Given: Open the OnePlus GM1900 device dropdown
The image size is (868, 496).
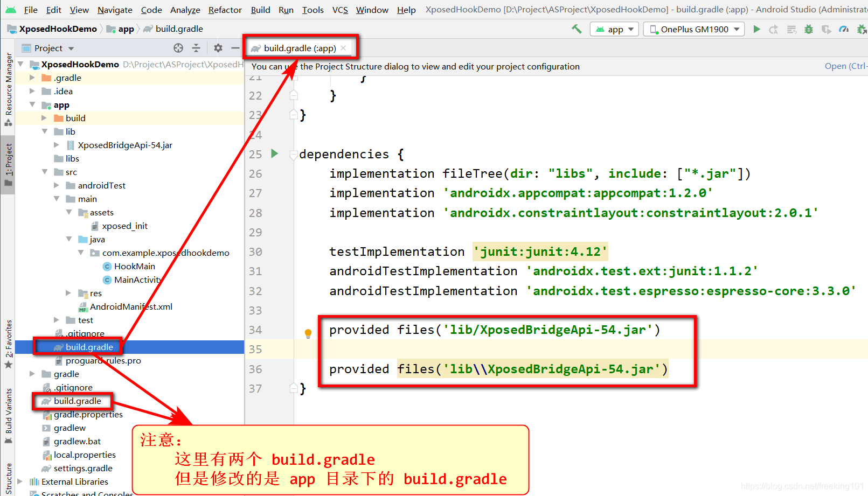Looking at the screenshot, I should [x=694, y=29].
